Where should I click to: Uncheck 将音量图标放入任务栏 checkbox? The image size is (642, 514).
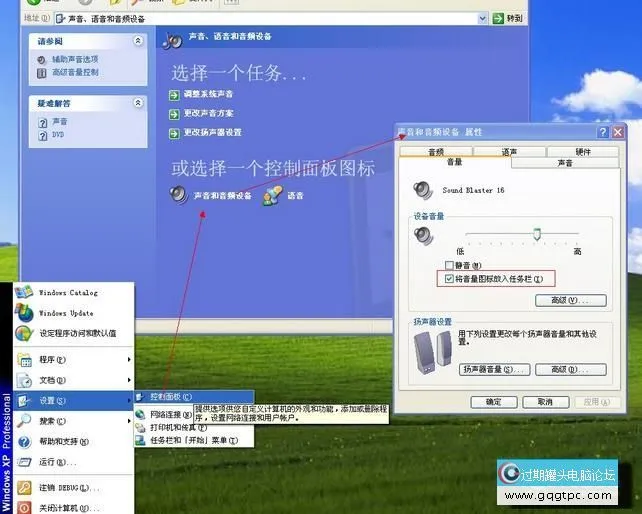tap(449, 279)
